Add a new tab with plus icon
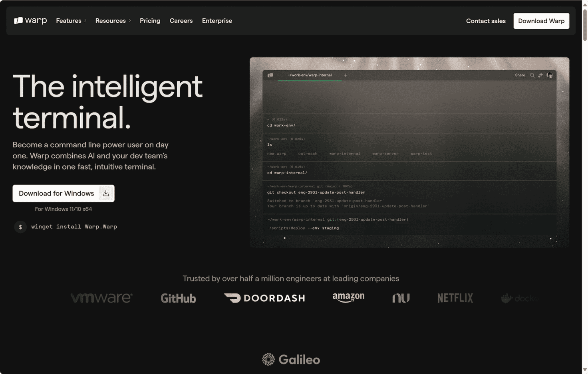The image size is (588, 374). 346,75
